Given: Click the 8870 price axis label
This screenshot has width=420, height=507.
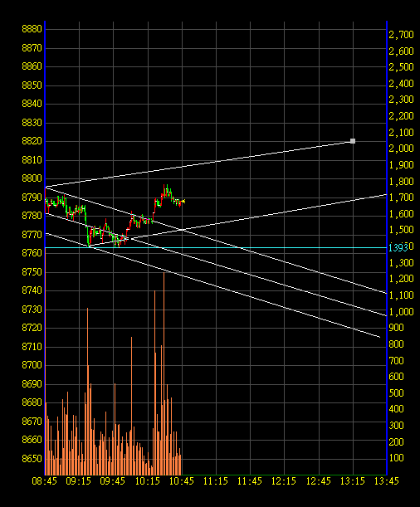Looking at the screenshot, I should (x=32, y=48).
